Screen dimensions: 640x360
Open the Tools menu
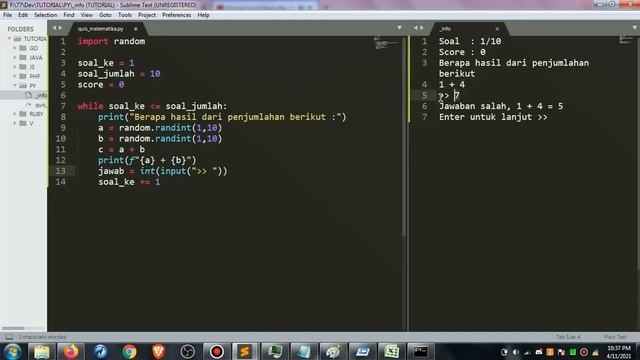[x=125, y=15]
